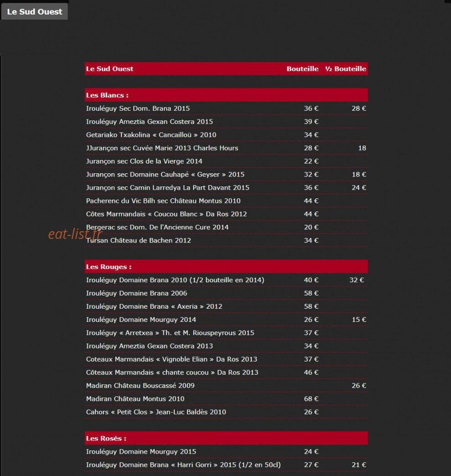The width and height of the screenshot is (451, 476).
Task: Click the 68 € price for Madiran Montus
Action: pos(311,398)
